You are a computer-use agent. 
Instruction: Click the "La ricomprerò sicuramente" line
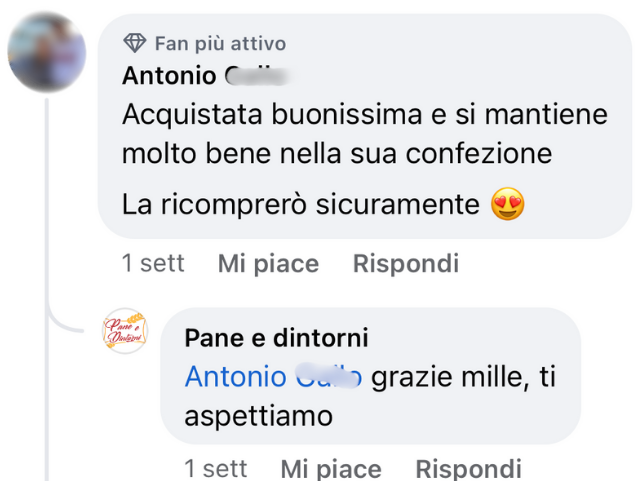click(301, 205)
